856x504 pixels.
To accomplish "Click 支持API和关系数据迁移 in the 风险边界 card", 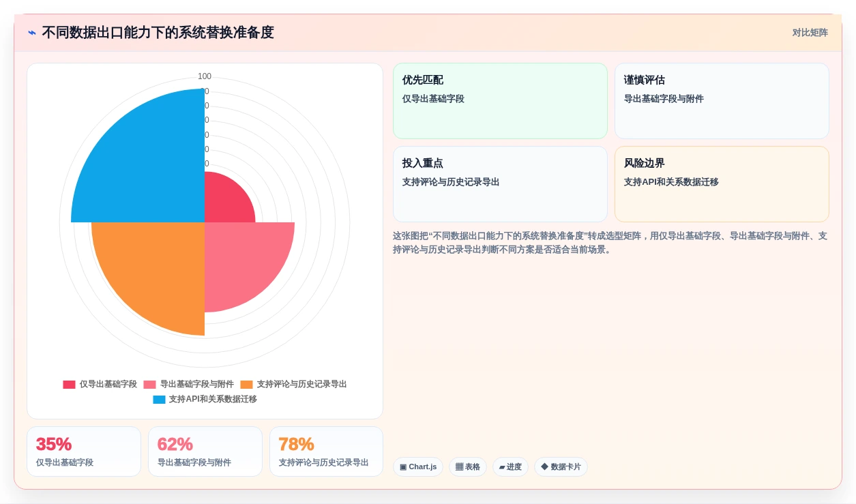I will 671,182.
